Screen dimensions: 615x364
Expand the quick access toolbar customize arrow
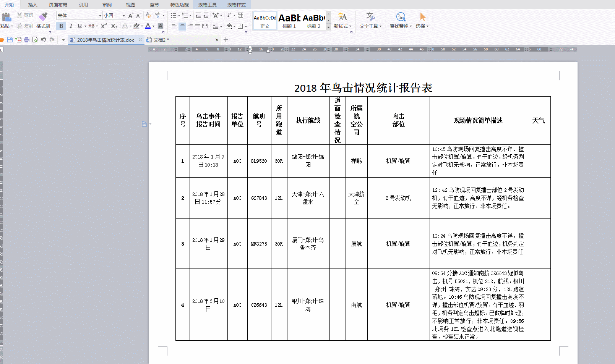point(63,40)
